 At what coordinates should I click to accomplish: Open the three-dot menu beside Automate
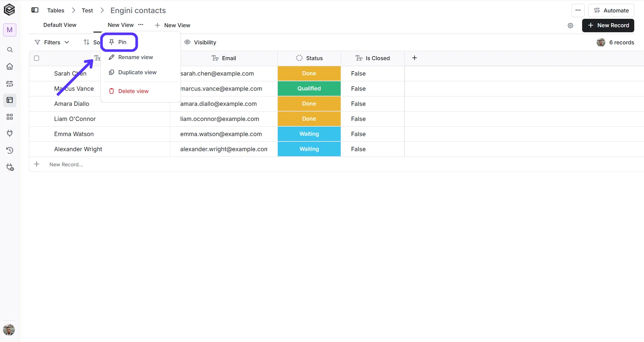(578, 10)
